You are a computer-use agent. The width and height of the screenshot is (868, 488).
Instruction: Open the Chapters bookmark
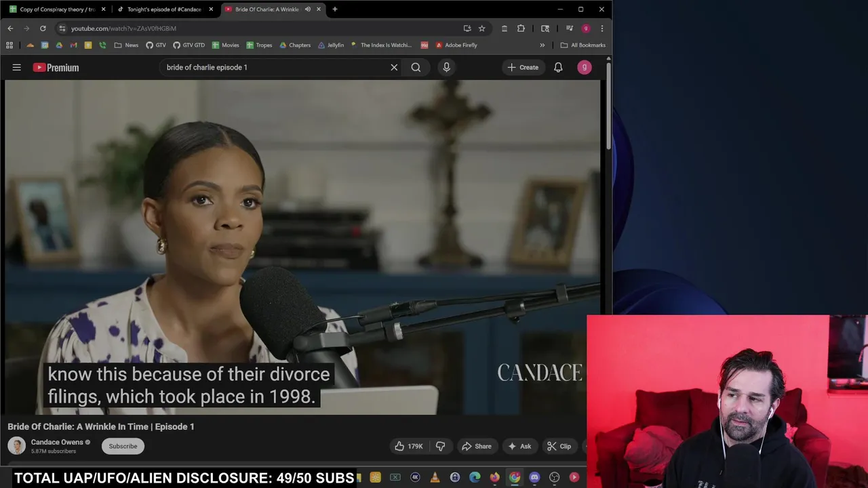click(x=294, y=45)
